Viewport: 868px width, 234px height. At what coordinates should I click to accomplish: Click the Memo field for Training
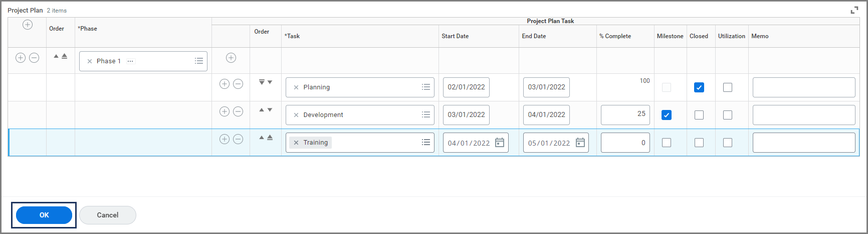coord(803,143)
